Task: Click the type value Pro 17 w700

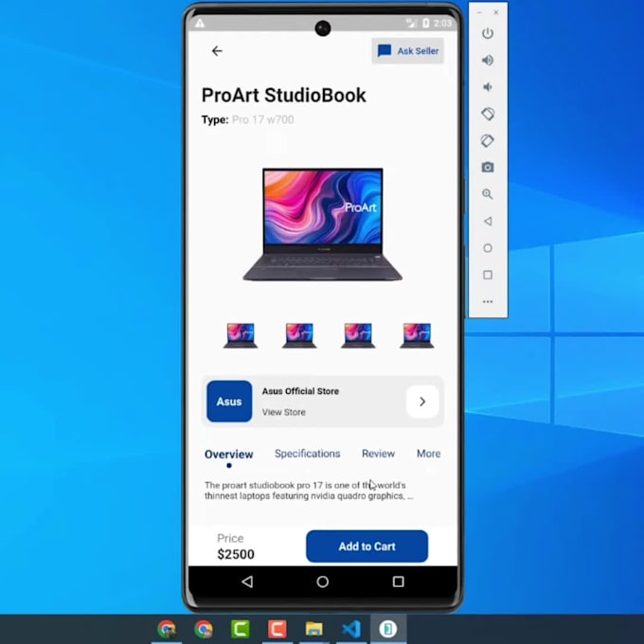Action: click(x=263, y=120)
